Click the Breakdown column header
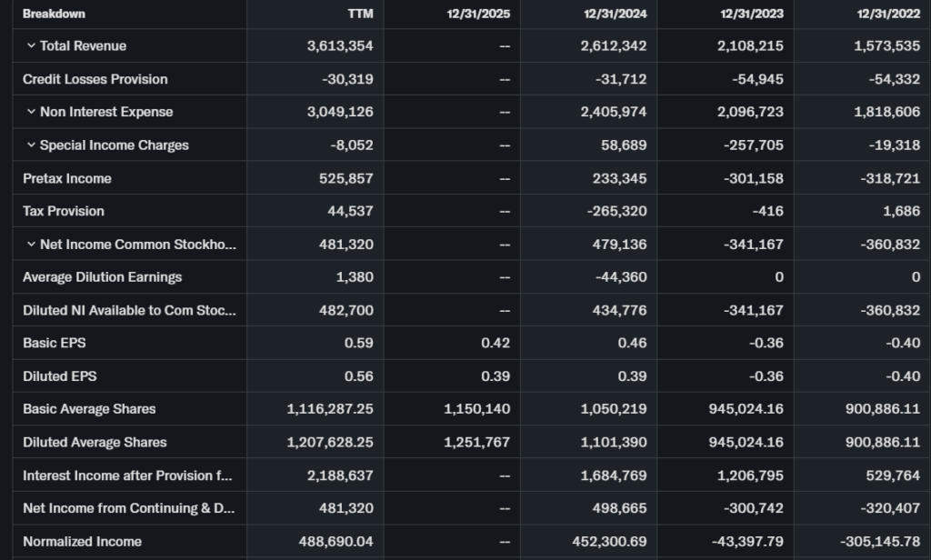Screen dimensions: 931x560 (x=54, y=14)
